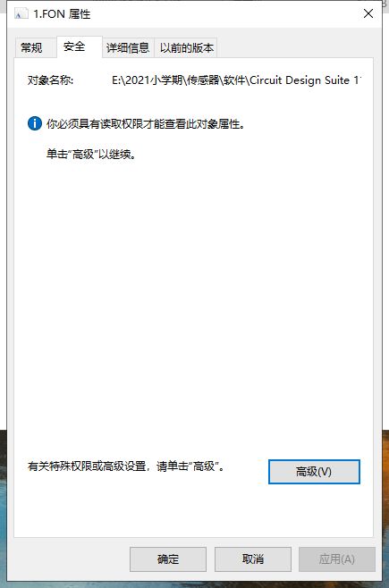
Task: Select the 安全 tab
Action: (74, 46)
